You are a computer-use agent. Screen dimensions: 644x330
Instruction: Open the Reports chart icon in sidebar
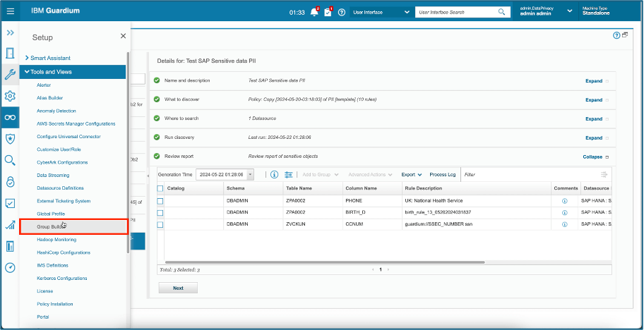point(11,225)
